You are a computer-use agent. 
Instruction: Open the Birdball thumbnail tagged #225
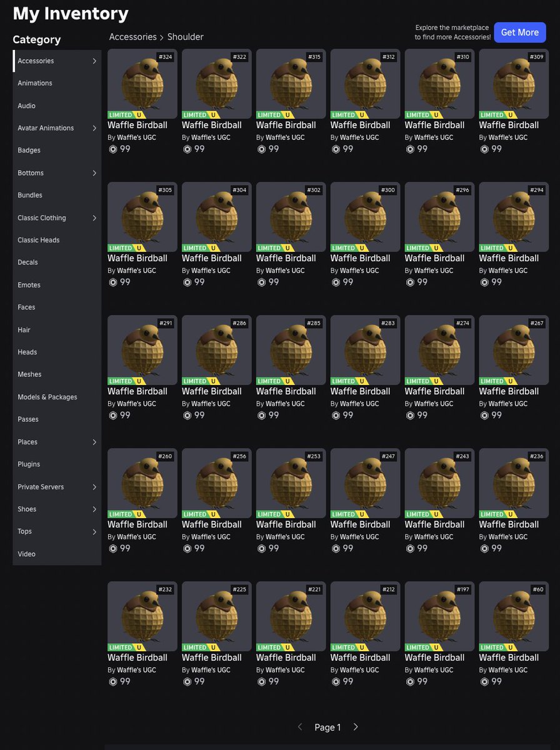[x=217, y=616]
